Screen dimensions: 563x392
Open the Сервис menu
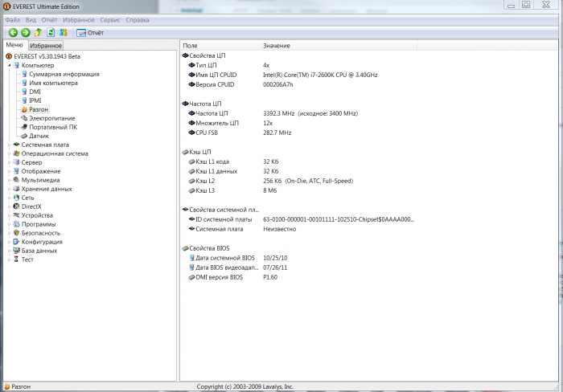[110, 20]
